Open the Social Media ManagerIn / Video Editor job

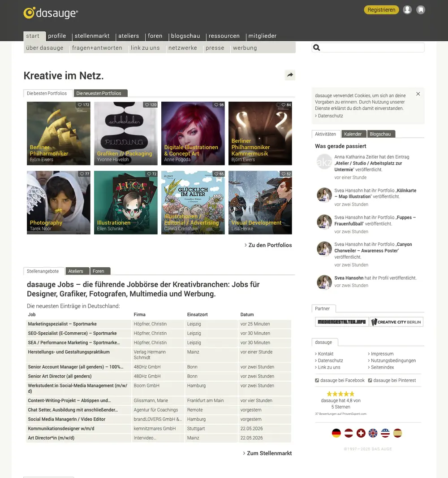[x=67, y=419]
